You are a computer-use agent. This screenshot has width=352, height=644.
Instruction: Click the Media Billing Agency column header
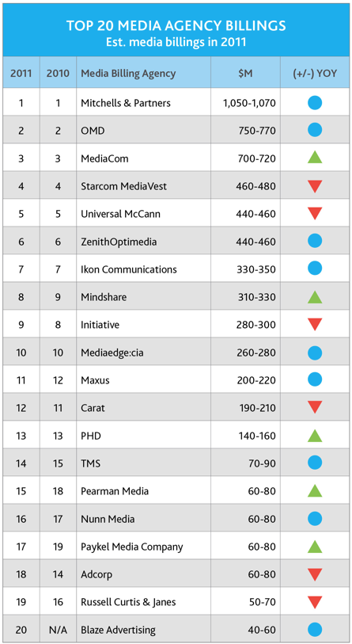(x=128, y=74)
